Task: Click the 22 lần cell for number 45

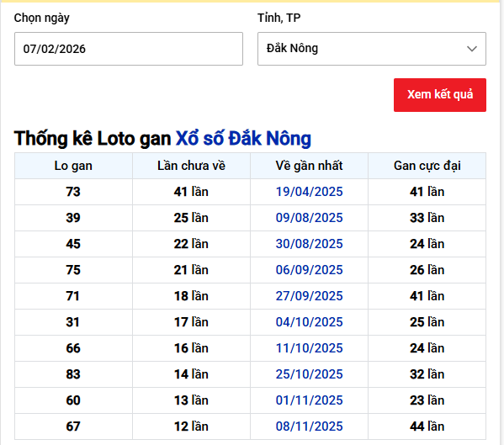Action: 191,244
